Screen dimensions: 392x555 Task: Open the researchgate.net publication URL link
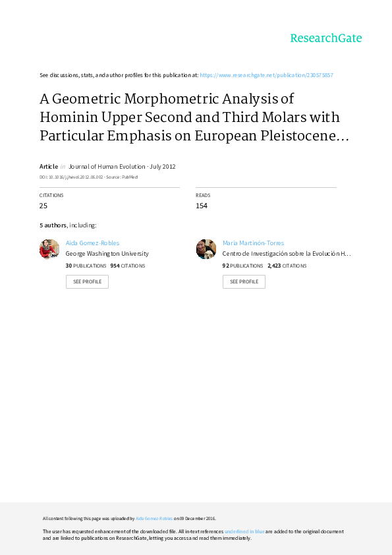click(x=266, y=75)
